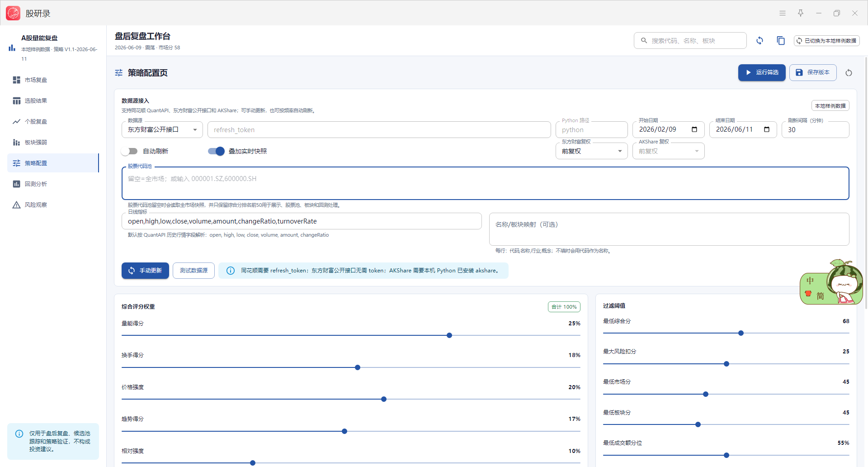Screen dimensions: 868x467
Task: Click the 名称/板块映射 text area
Action: (x=669, y=229)
